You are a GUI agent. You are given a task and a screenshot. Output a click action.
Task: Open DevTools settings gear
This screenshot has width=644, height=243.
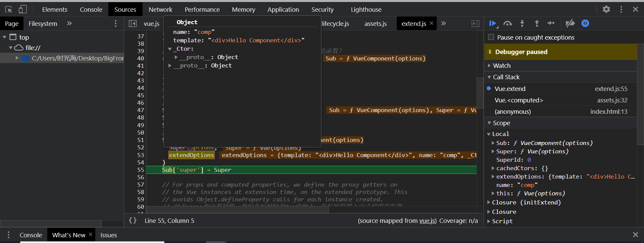(606, 9)
